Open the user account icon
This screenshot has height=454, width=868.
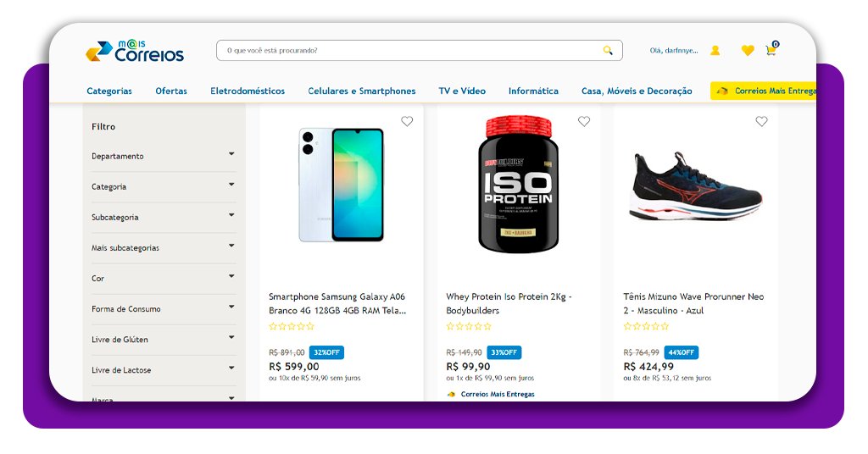coord(715,51)
